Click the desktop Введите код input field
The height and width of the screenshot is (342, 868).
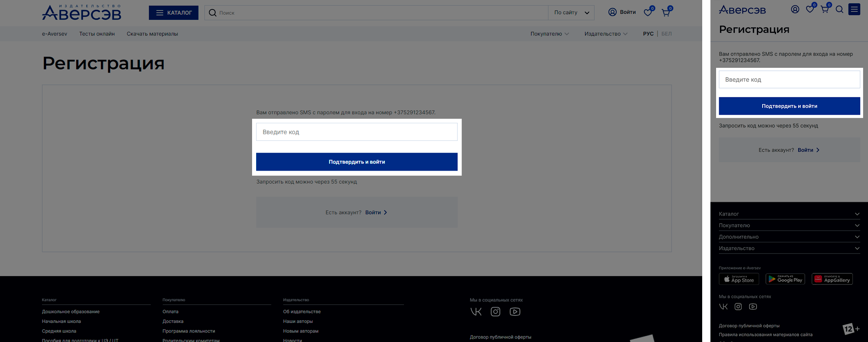coord(357,132)
